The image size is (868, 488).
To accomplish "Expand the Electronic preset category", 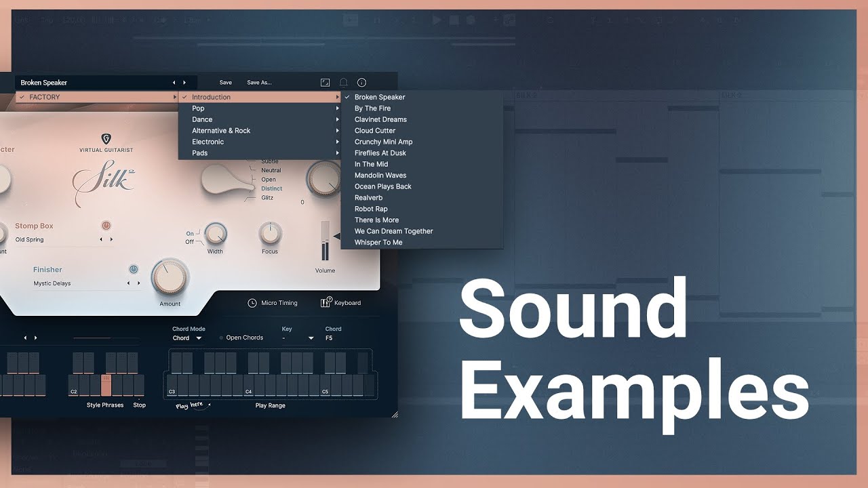I will (260, 142).
